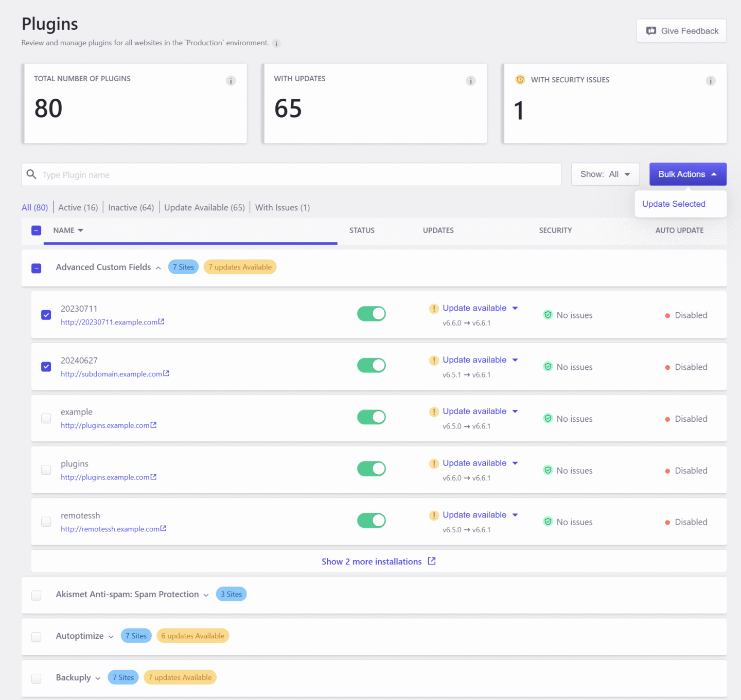Check the Backuply plugin checkbox
The width and height of the screenshot is (741, 700).
[x=36, y=678]
